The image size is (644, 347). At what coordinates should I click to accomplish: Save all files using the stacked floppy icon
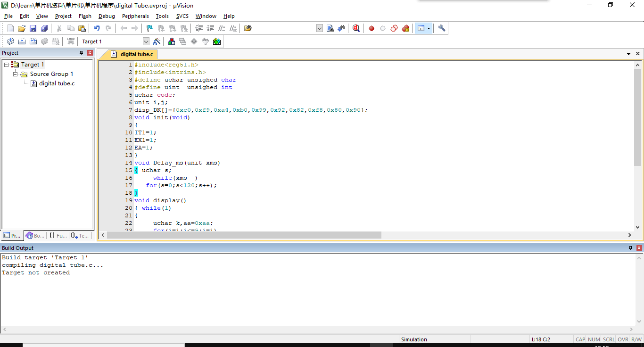click(x=44, y=28)
